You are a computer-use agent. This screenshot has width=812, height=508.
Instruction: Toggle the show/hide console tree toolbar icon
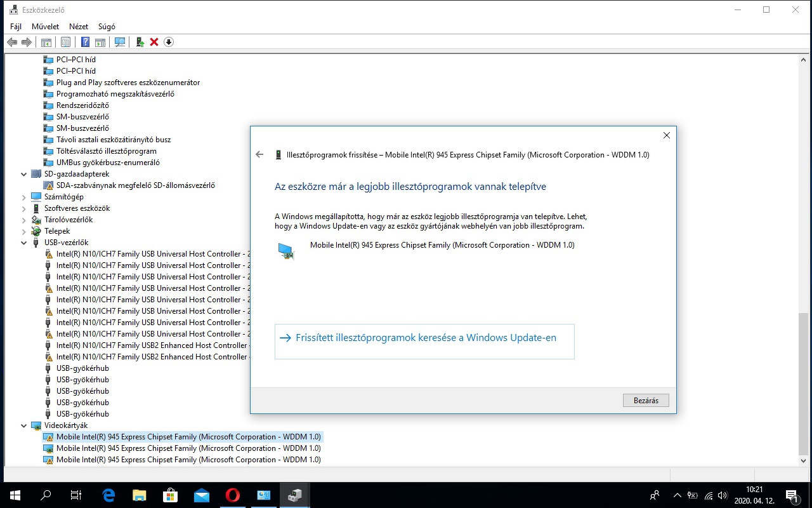[46, 42]
